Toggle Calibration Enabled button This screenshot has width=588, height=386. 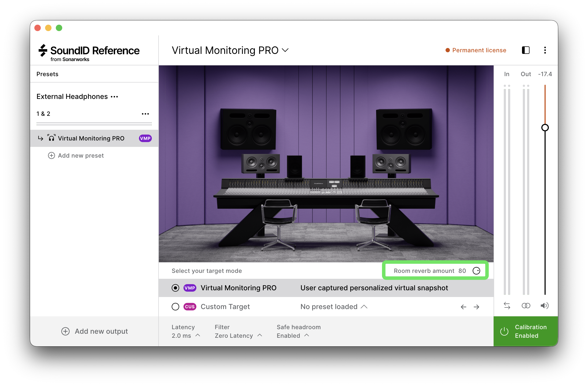525,331
